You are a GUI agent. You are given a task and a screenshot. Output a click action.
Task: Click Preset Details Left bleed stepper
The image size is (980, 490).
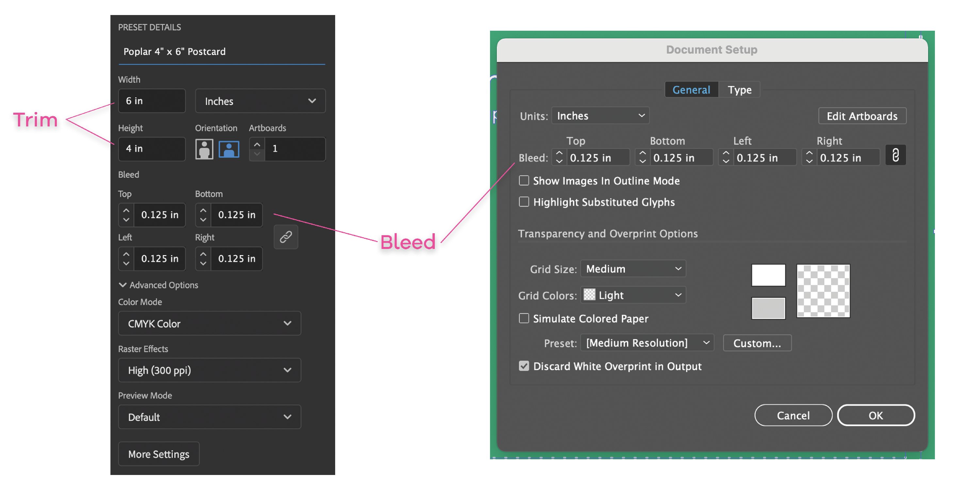click(x=126, y=259)
